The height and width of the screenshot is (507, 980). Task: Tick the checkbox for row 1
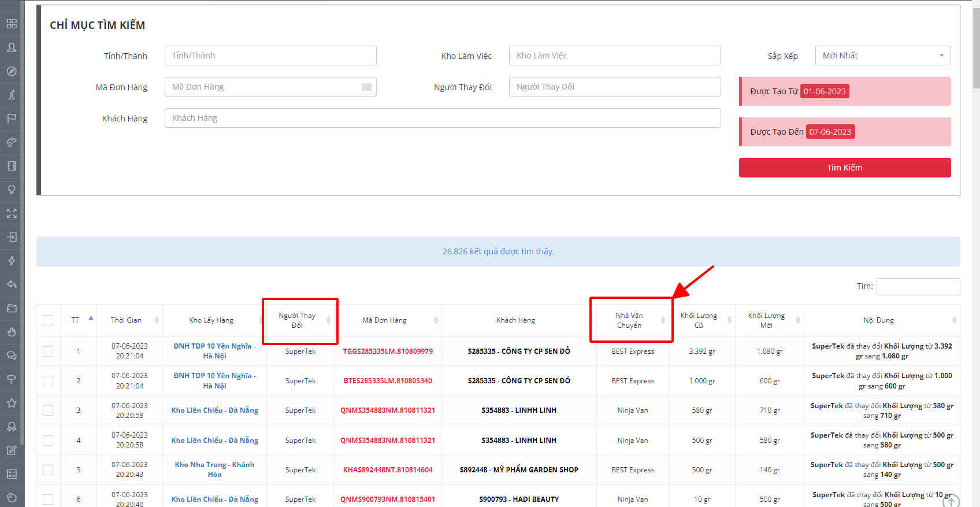point(48,351)
